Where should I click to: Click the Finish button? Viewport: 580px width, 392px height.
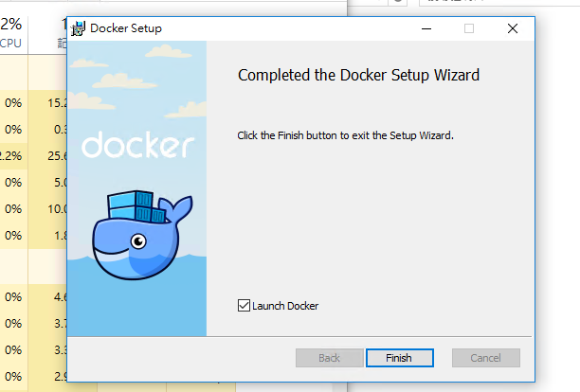coord(400,358)
